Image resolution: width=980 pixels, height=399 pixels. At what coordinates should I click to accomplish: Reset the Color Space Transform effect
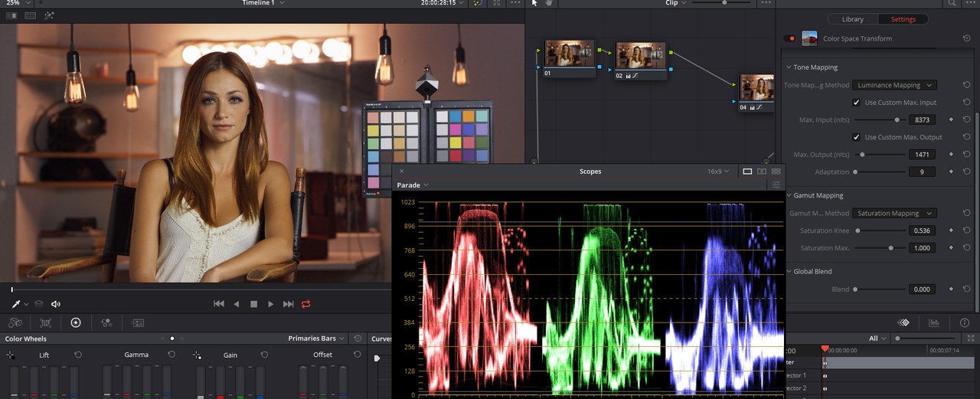click(967, 38)
